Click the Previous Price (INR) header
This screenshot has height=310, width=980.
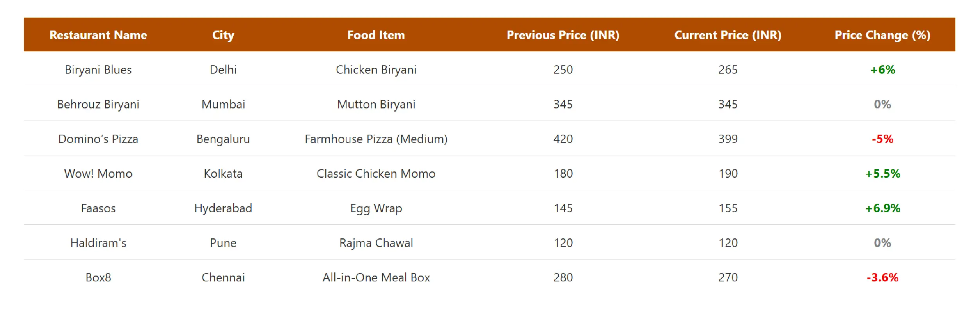(563, 35)
